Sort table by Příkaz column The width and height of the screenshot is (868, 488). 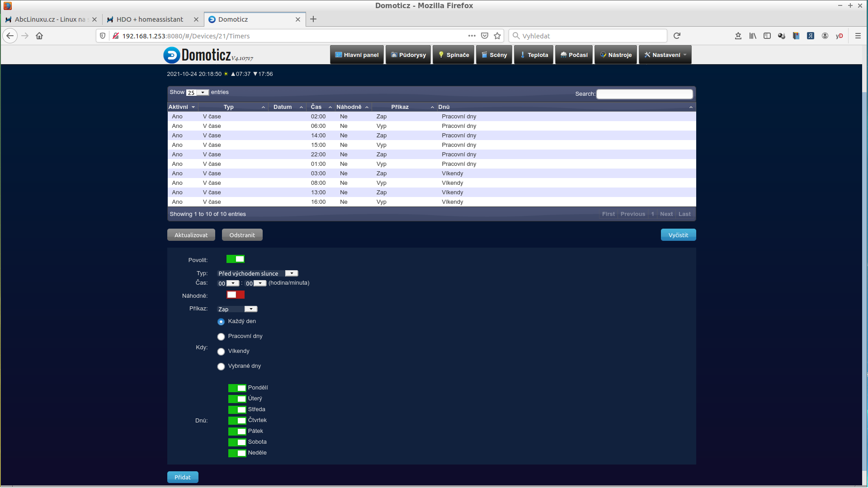(404, 107)
